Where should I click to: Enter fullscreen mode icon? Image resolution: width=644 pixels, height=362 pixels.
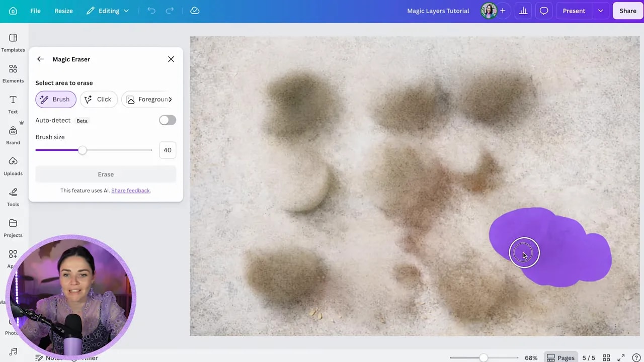point(621,357)
